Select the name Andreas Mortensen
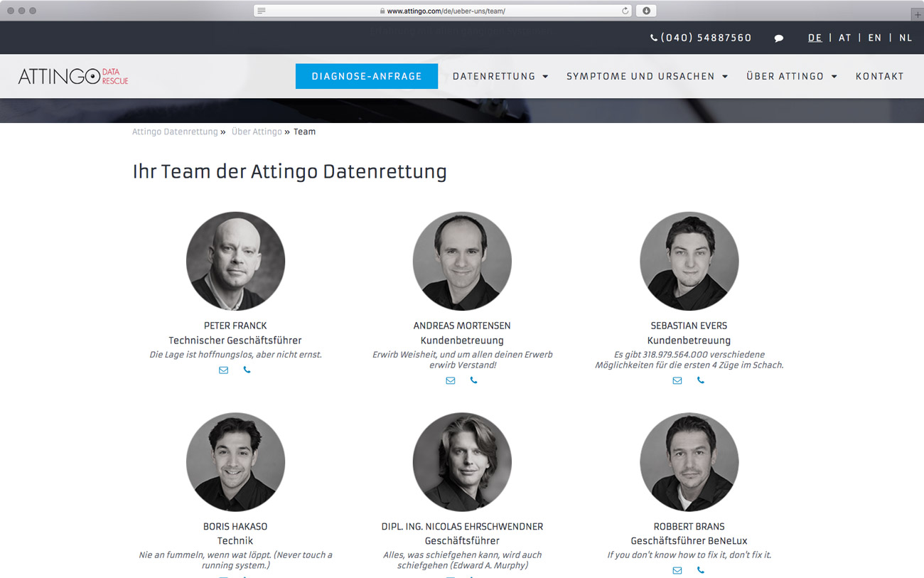The height and width of the screenshot is (578, 924). coord(462,326)
